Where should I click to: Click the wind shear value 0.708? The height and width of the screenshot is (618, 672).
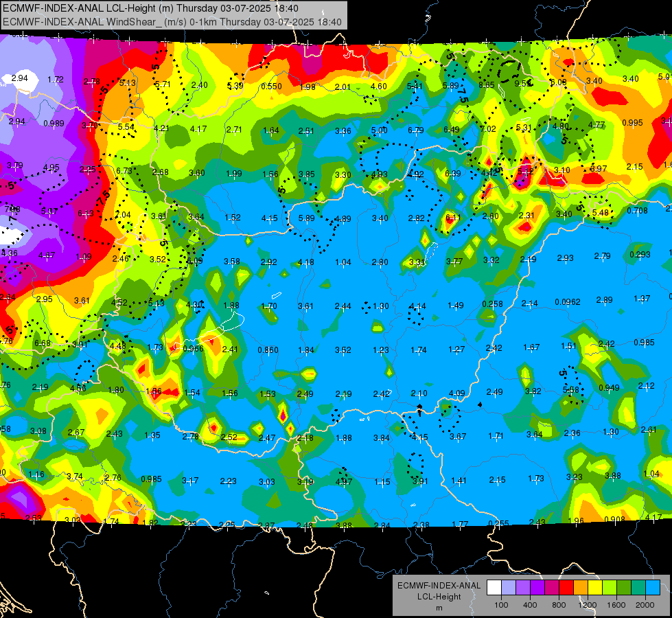click(637, 211)
